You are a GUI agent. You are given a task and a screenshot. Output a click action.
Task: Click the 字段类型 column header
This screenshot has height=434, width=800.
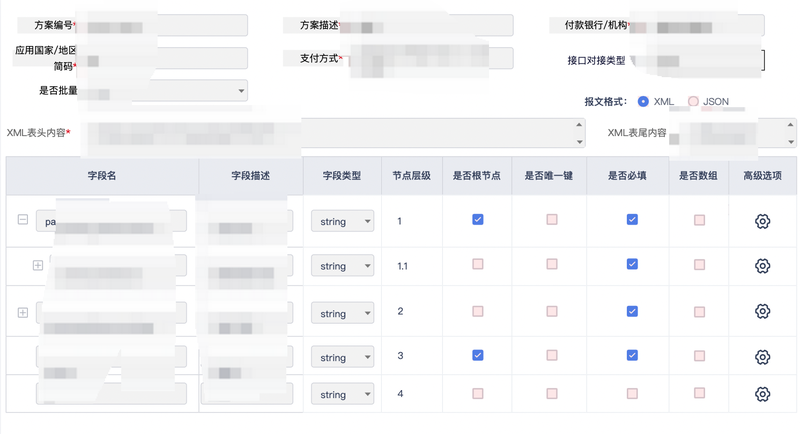pos(342,176)
